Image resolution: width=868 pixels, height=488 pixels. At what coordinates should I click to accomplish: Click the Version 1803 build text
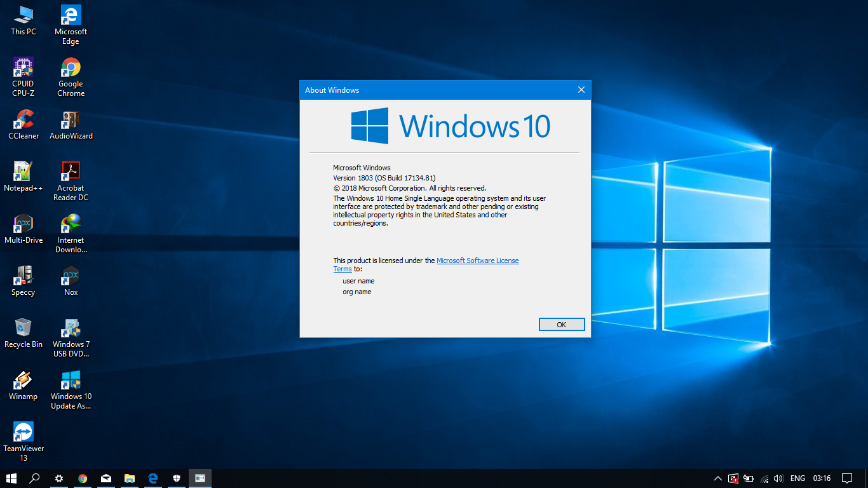[x=384, y=178]
